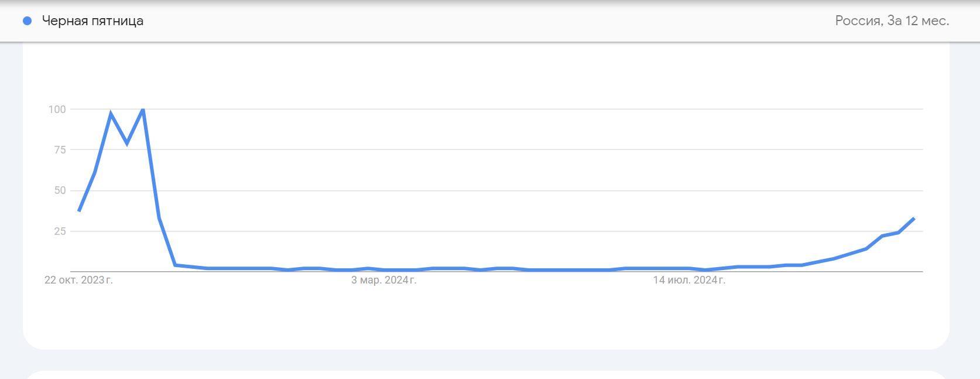Viewport: 980px width, 379px height.
Task: Click the 22 окт. 2023 г. date label
Action: tap(78, 280)
